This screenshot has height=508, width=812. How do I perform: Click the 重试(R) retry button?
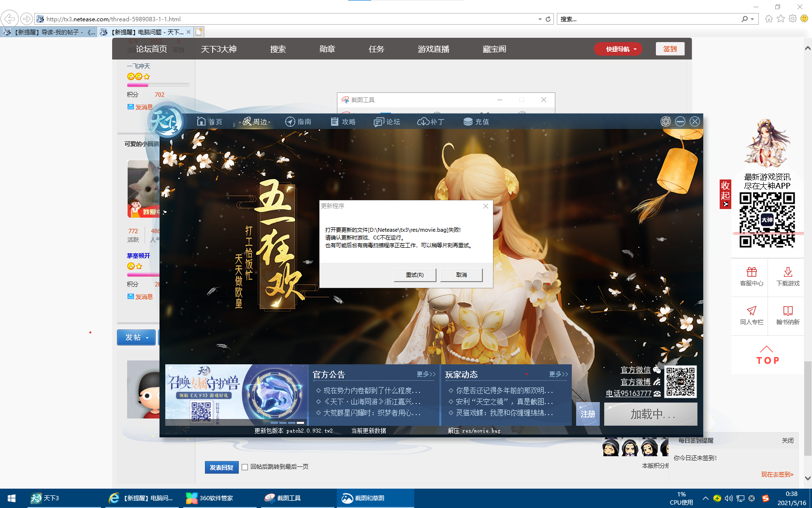point(415,275)
